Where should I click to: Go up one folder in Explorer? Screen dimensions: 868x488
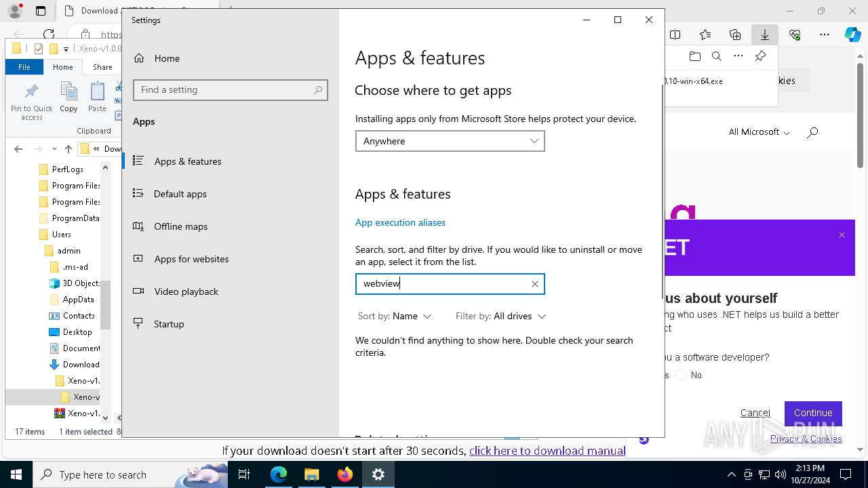(68, 148)
